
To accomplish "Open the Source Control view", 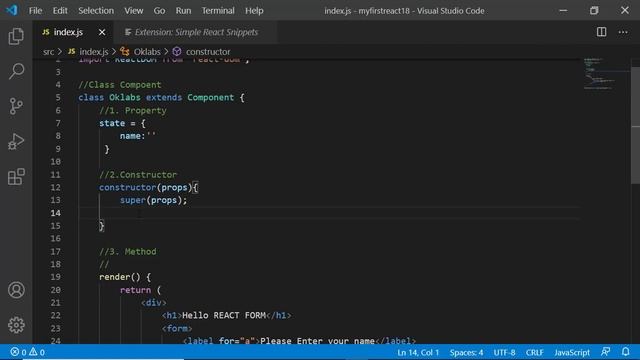I will pos(16,106).
